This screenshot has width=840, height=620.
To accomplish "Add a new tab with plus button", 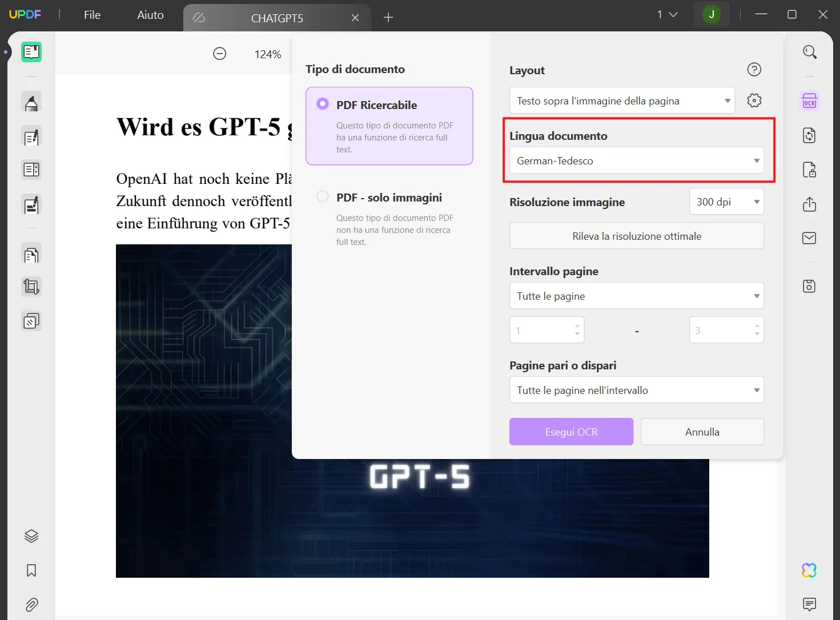I will pyautogui.click(x=388, y=18).
